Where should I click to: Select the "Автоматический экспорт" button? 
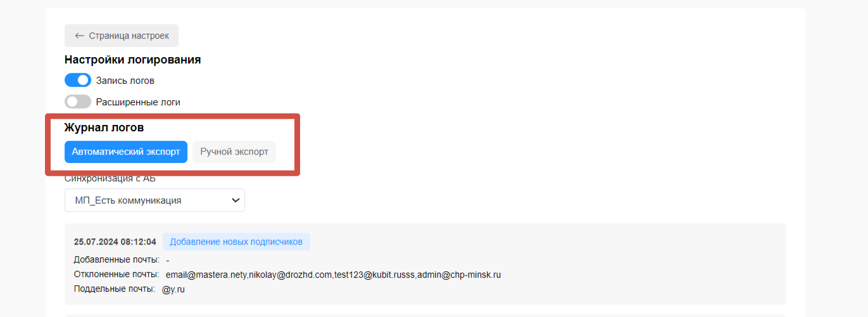126,152
